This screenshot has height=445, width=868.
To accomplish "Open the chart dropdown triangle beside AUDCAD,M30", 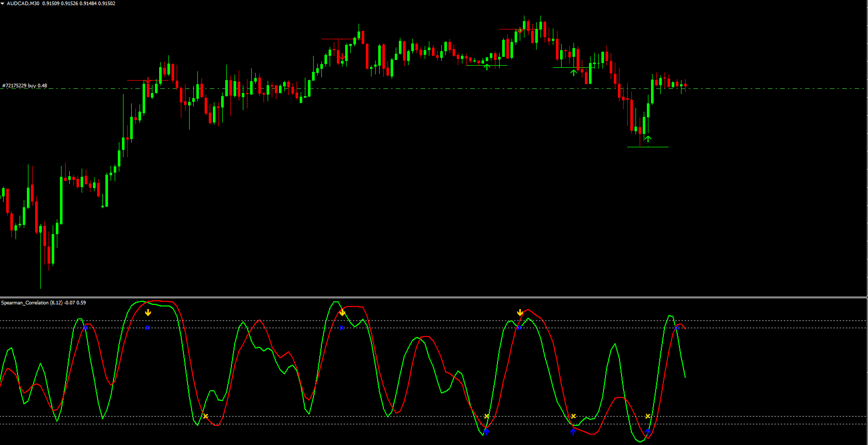I will point(3,4).
